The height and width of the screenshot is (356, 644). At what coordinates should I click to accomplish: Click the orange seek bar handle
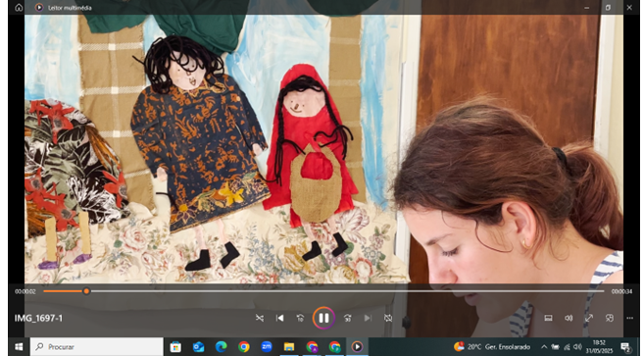pyautogui.click(x=86, y=291)
